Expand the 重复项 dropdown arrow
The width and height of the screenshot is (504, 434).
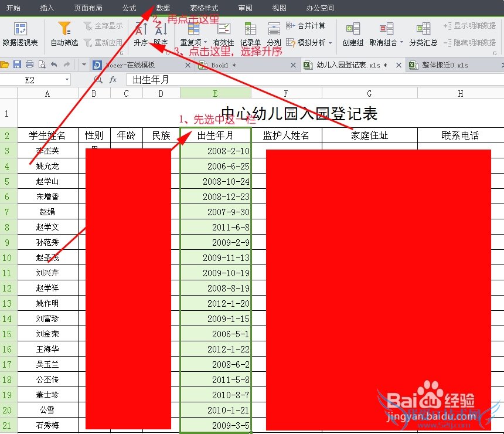(205, 42)
